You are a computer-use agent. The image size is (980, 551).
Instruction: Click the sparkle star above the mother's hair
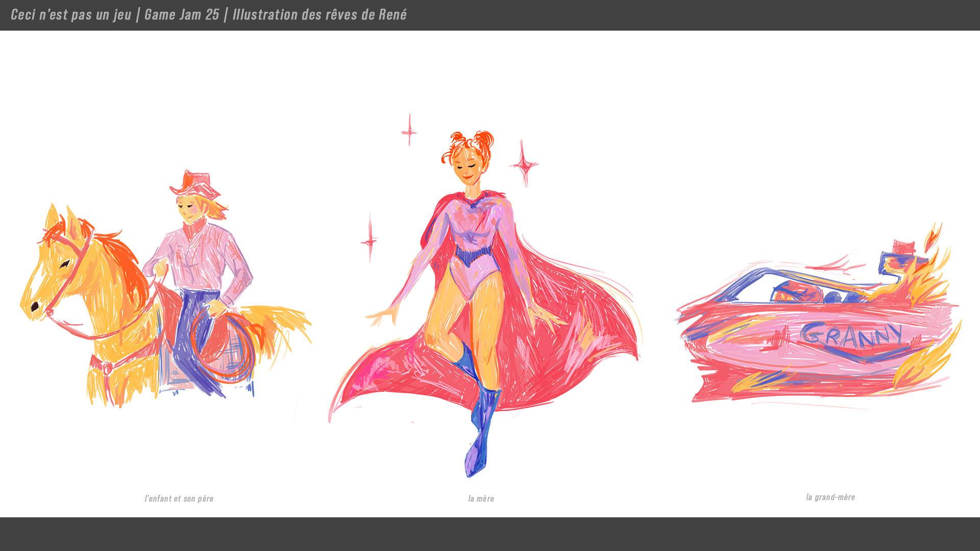pos(409,131)
